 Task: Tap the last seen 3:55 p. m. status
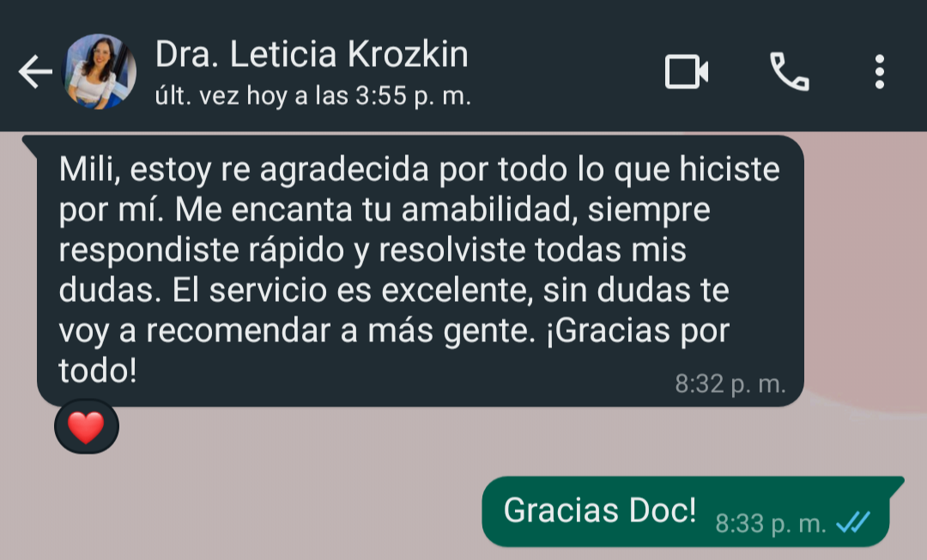point(312,96)
